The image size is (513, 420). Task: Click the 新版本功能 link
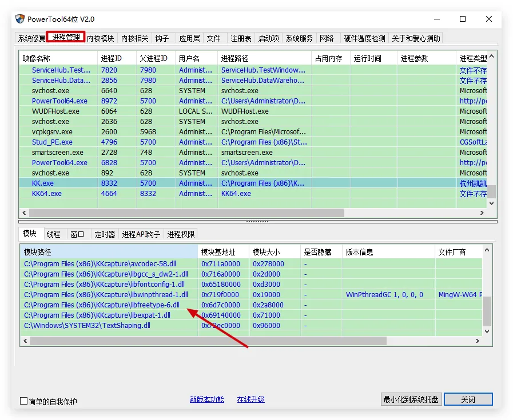click(206, 399)
